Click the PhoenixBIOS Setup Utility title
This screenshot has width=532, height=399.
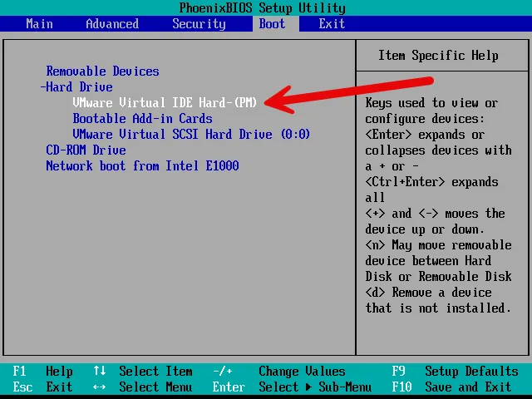click(x=263, y=7)
